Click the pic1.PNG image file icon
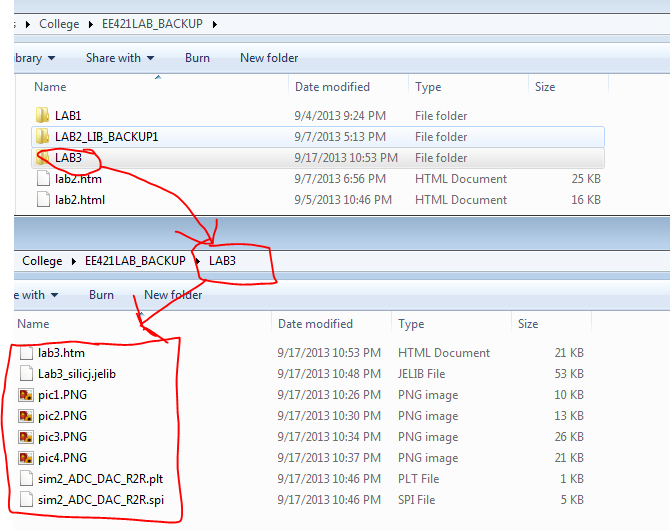 point(26,395)
